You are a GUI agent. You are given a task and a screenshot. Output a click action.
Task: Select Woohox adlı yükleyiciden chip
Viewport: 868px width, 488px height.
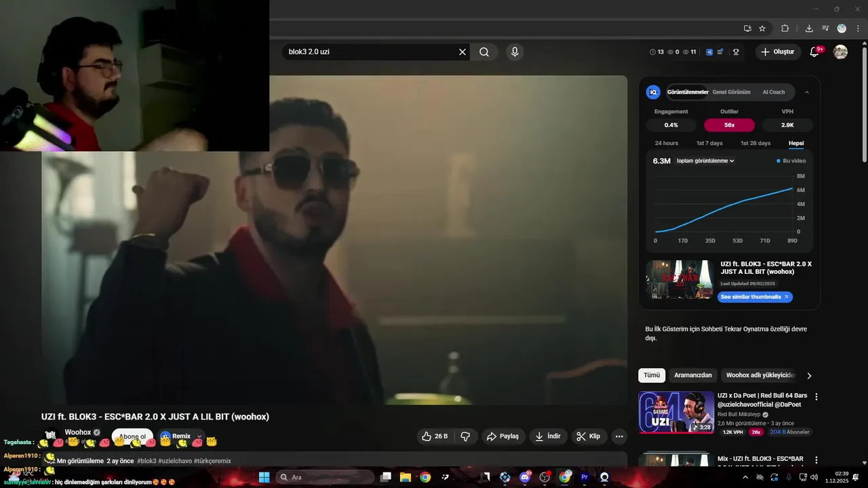pyautogui.click(x=759, y=375)
